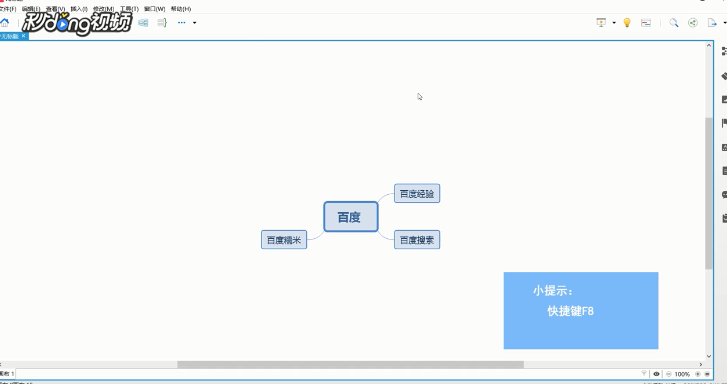Open the 查看(V) menu
The height and width of the screenshot is (384, 727).
(55, 9)
